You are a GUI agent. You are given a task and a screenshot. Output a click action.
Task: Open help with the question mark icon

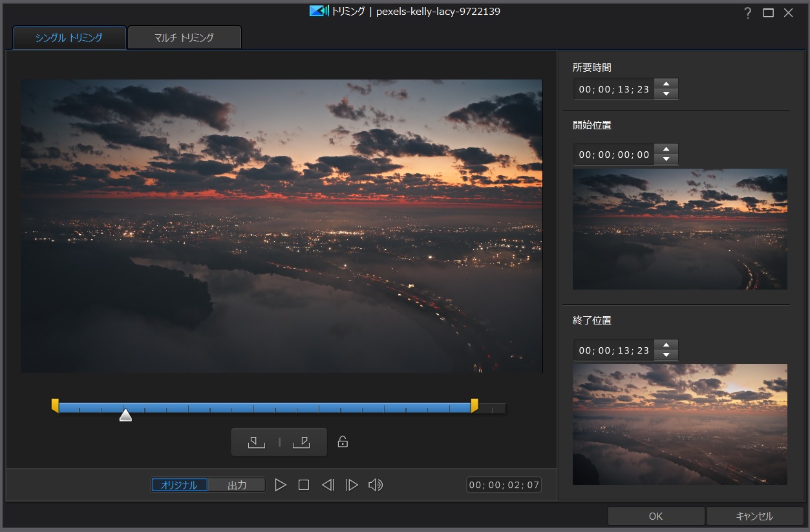[747, 13]
